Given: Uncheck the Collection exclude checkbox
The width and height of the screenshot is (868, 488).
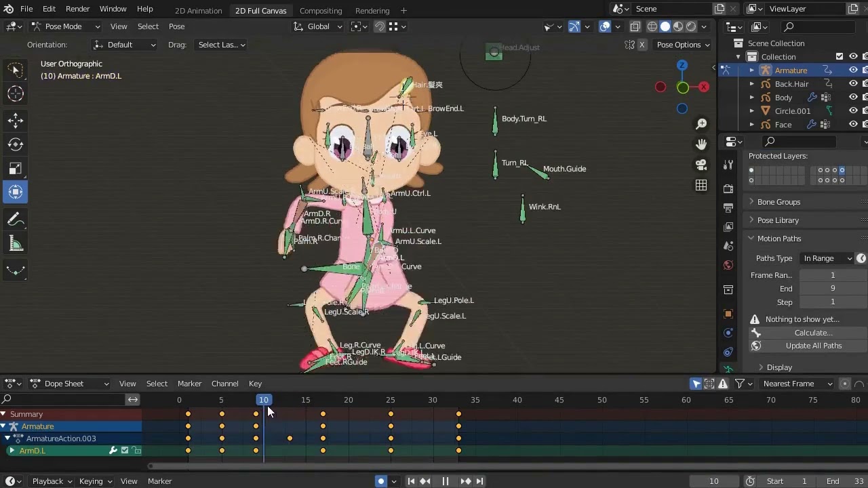Looking at the screenshot, I should pos(840,57).
